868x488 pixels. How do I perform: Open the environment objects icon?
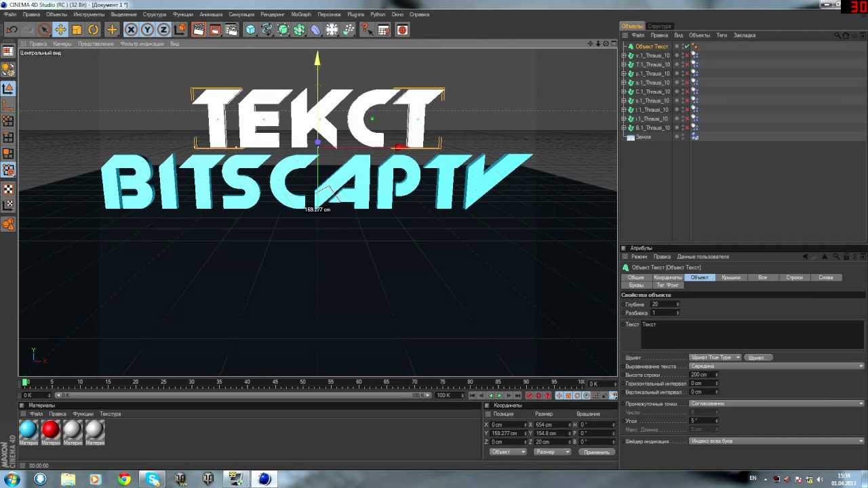coord(332,30)
